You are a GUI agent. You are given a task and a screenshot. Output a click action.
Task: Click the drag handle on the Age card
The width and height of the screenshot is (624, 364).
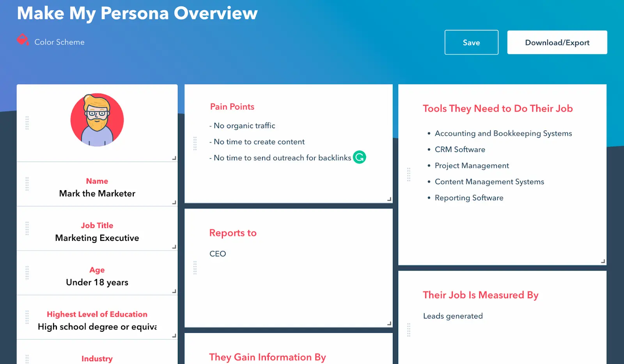27,273
